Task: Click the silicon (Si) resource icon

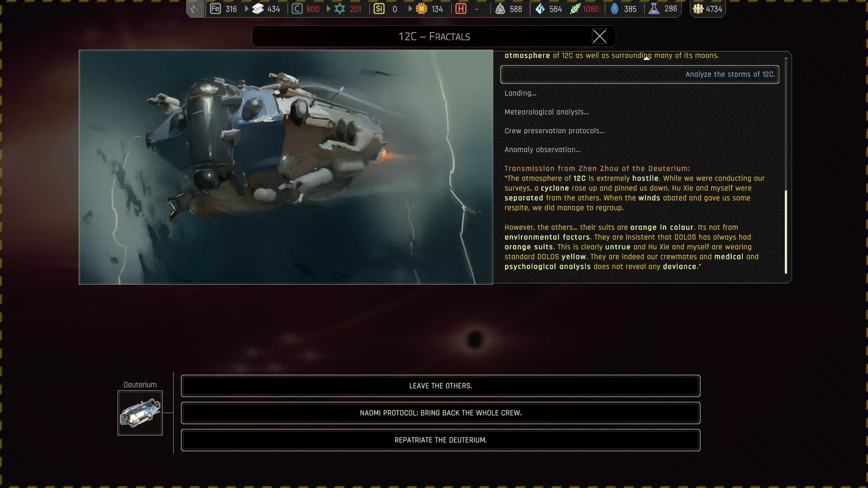Action: point(379,9)
